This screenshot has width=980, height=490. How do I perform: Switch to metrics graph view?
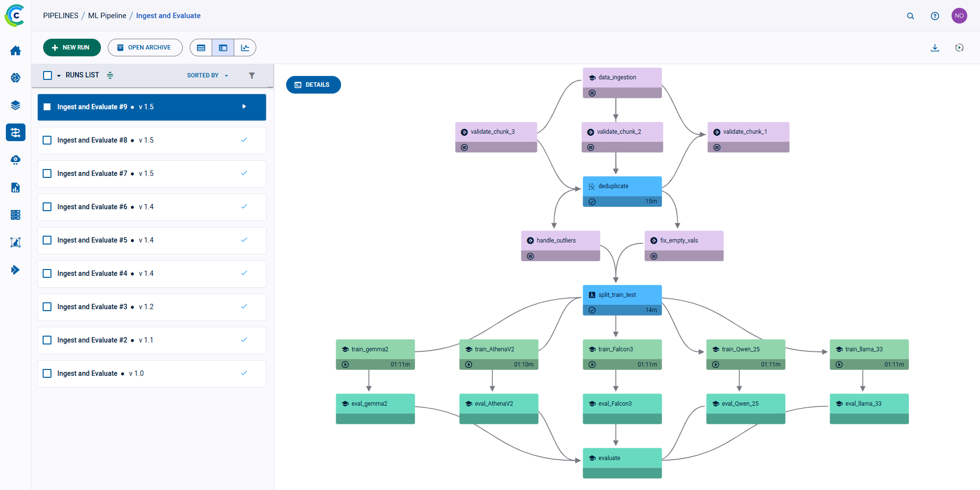click(245, 48)
